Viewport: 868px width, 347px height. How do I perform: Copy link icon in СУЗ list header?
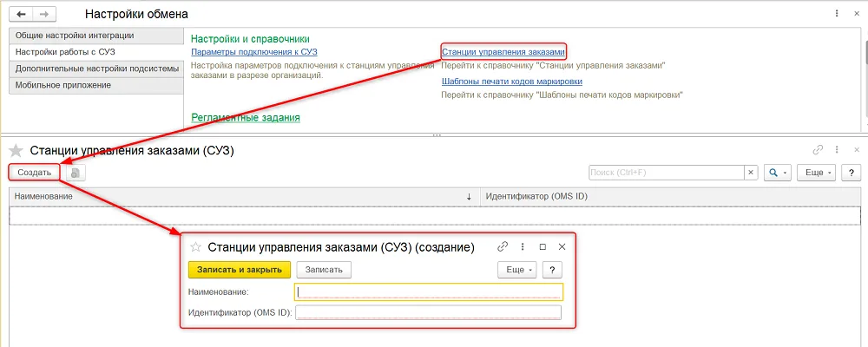[818, 150]
